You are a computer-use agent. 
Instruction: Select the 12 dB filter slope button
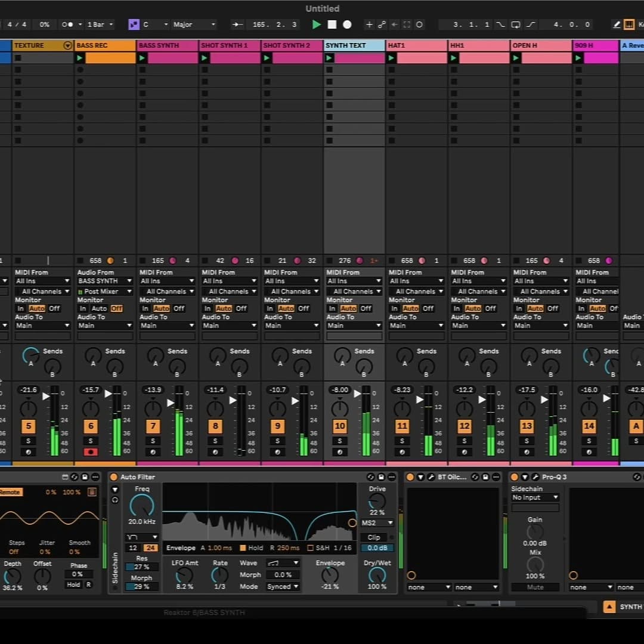[133, 548]
